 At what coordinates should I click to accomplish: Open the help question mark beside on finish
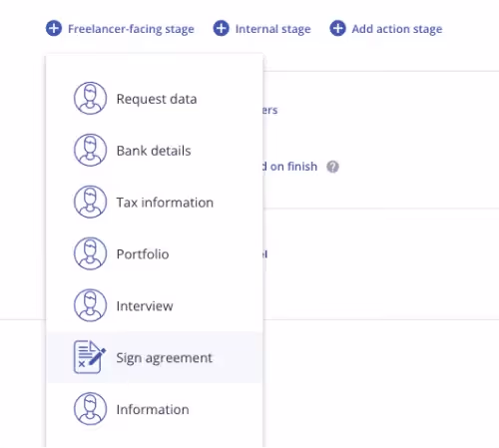click(332, 167)
